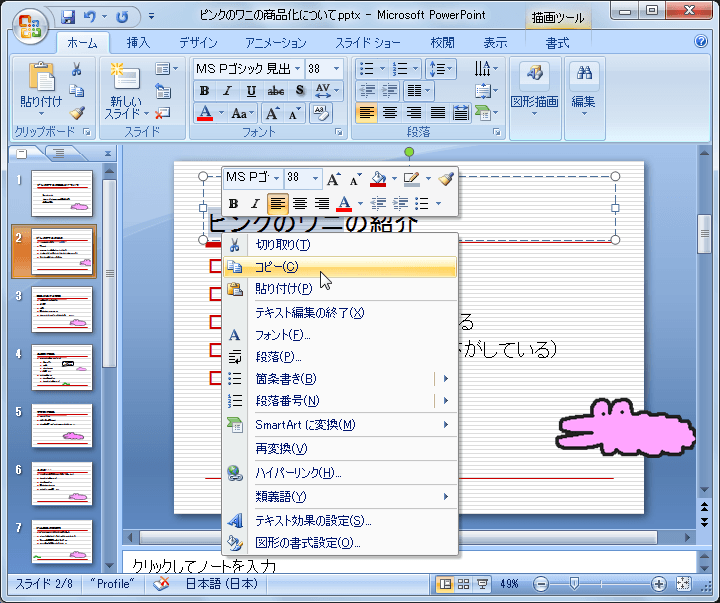Viewport: 720px width, 603px height.
Task: Undo the last action
Action: coord(89,17)
